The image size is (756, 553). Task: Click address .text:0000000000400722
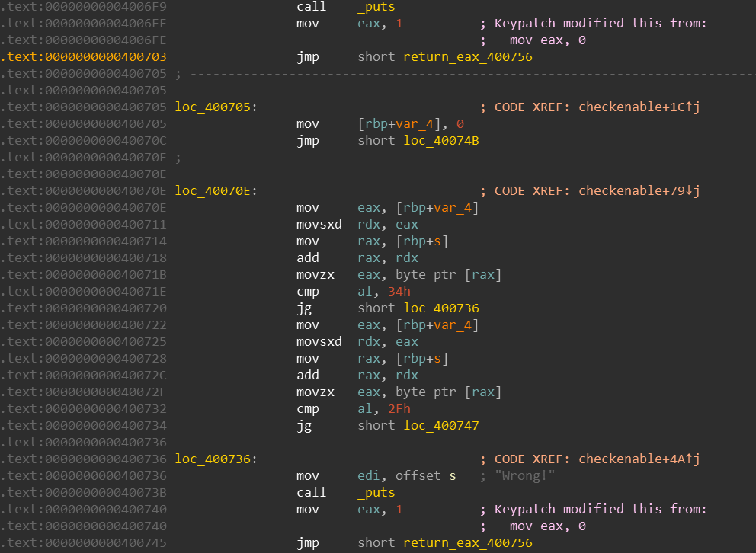coord(84,325)
